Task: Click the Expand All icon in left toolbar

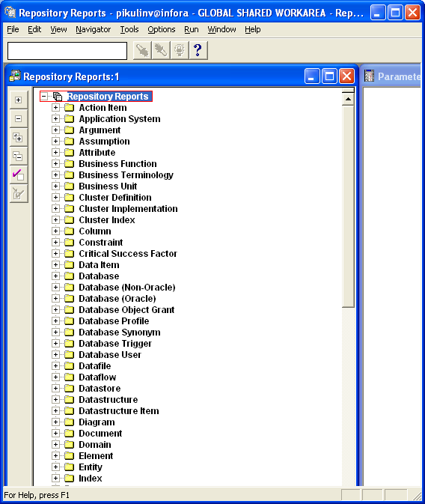Action: point(19,138)
